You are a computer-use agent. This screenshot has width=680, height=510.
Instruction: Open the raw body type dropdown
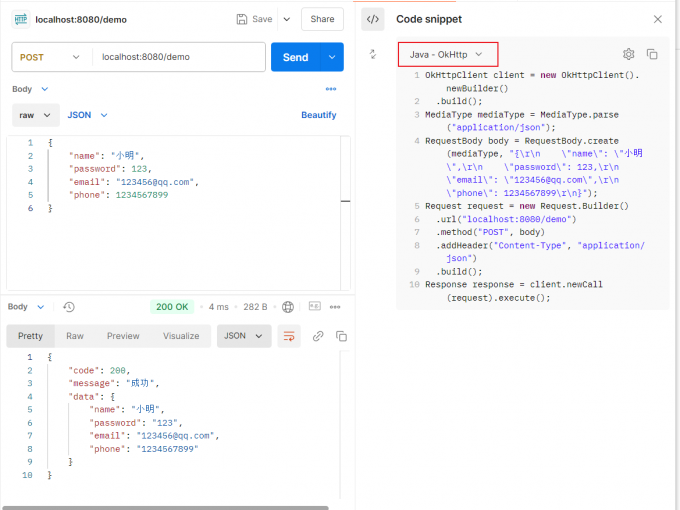[x=36, y=115]
